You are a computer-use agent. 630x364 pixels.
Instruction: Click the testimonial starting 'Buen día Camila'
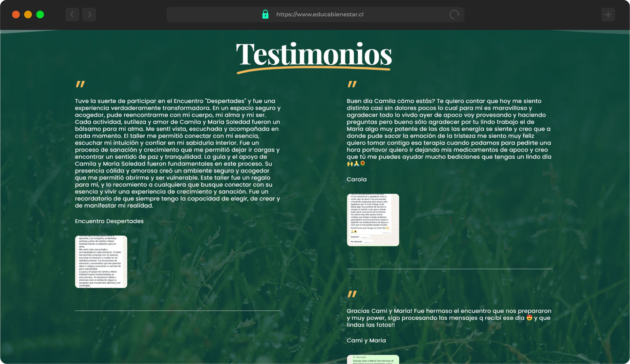(x=449, y=132)
